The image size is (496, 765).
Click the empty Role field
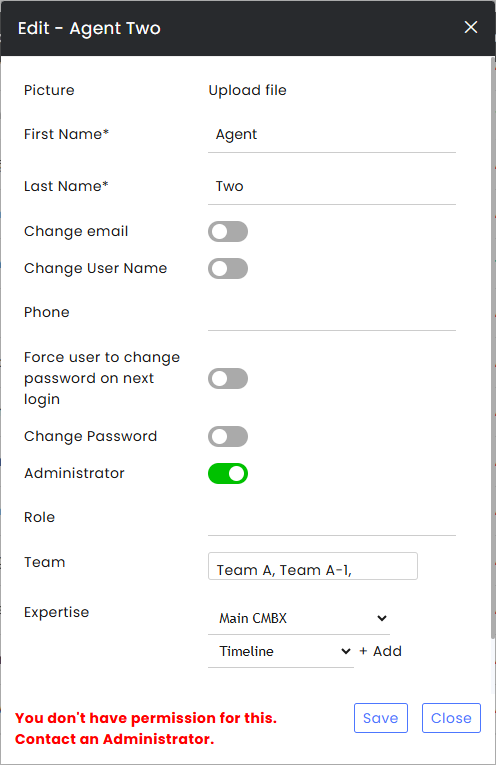(x=332, y=518)
